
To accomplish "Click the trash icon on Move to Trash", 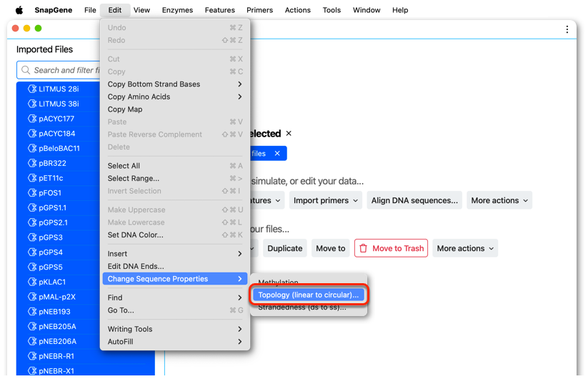I will click(x=363, y=248).
